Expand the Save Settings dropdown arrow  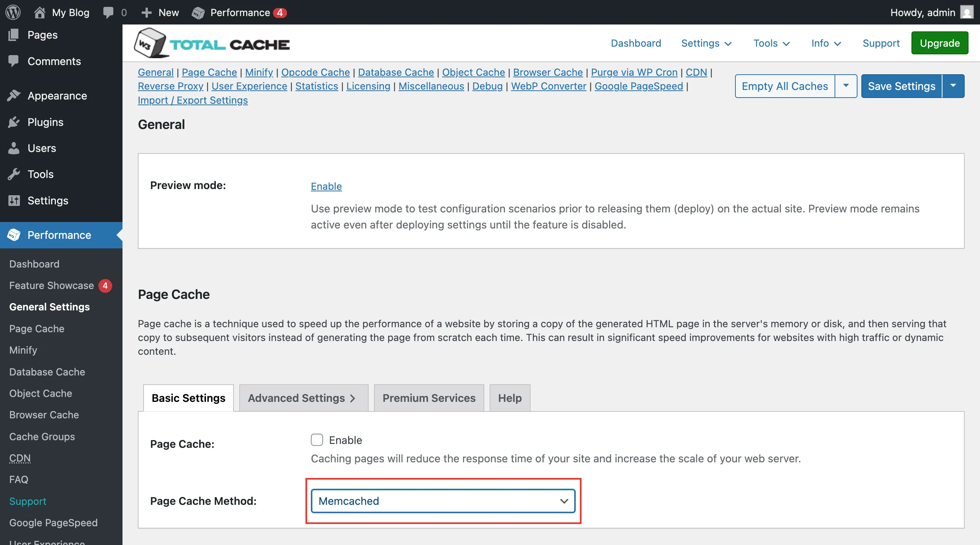coord(953,86)
